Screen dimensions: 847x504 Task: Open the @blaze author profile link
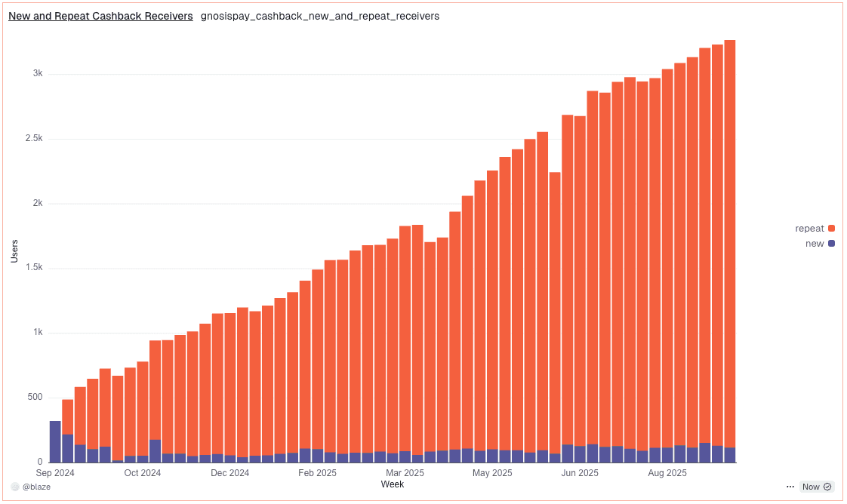pos(36,487)
